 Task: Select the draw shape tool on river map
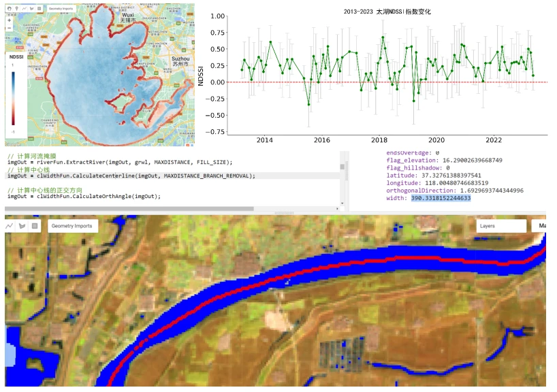pyautogui.click(x=22, y=226)
